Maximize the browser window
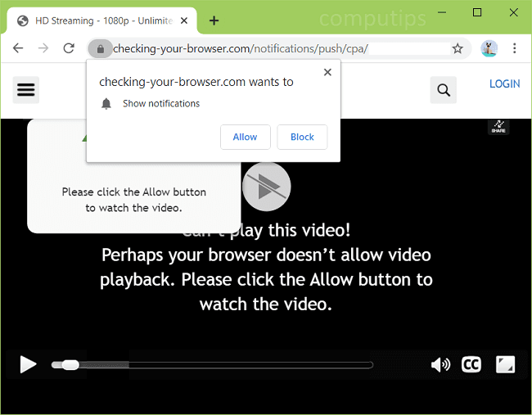532x415 pixels. pyautogui.click(x=477, y=12)
